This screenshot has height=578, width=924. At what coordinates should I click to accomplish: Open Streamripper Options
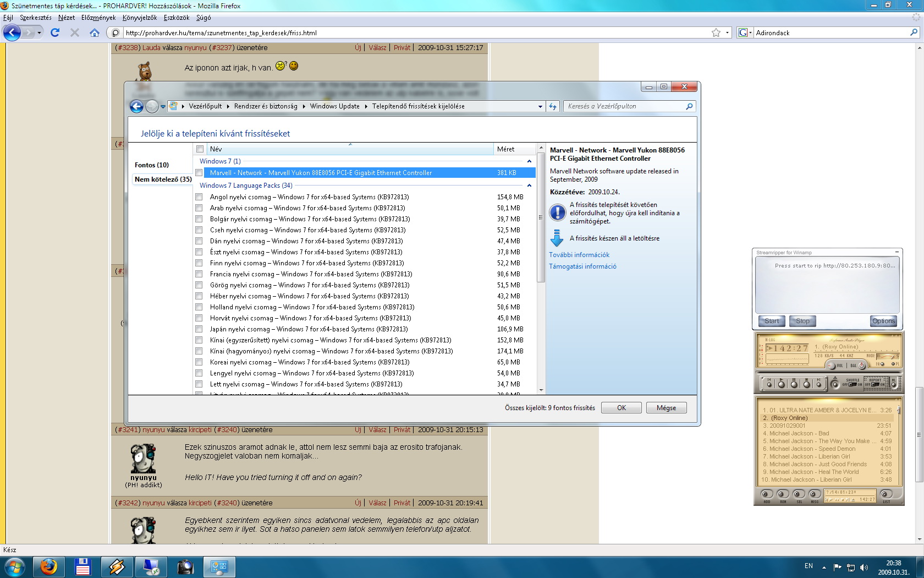[883, 321]
